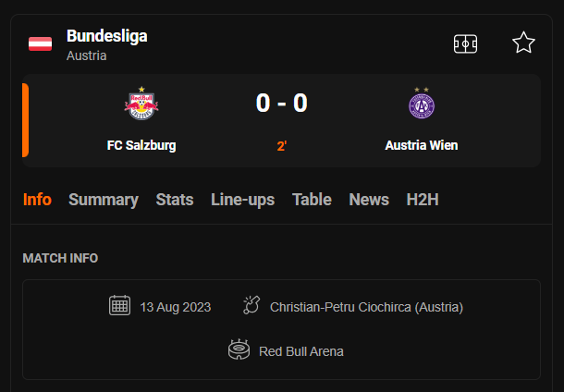Click the Red Bull Arena venue name
The image size is (564, 392).
click(x=301, y=351)
